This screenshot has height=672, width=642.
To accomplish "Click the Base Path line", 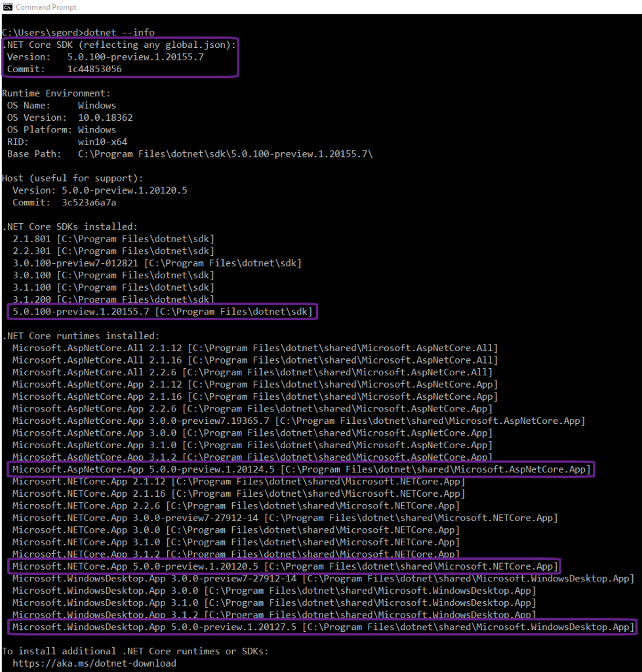I will 190,154.
